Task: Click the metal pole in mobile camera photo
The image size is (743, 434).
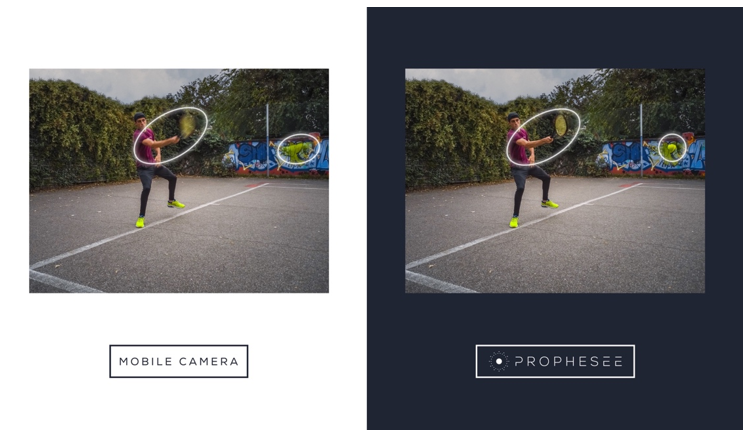Action: coord(267,140)
